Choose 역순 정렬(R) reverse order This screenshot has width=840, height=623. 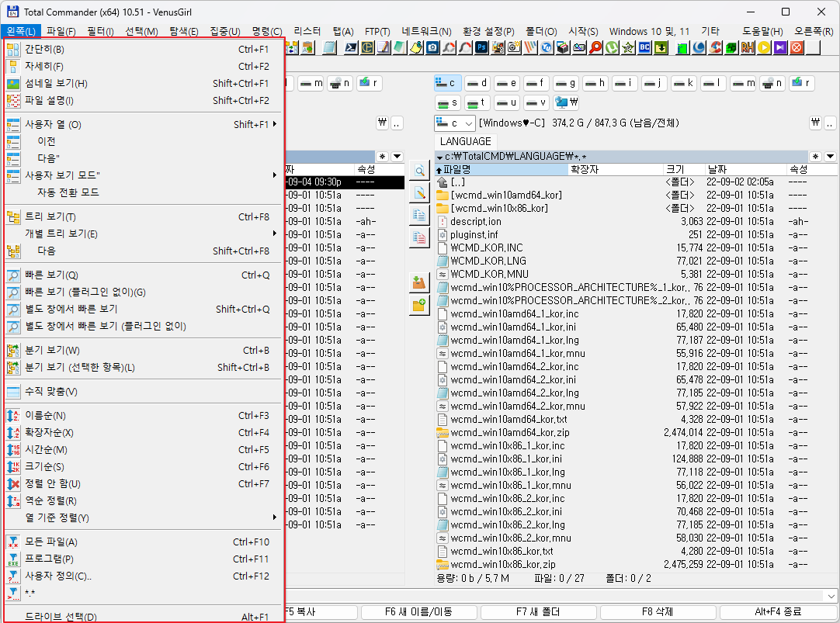[x=143, y=500]
